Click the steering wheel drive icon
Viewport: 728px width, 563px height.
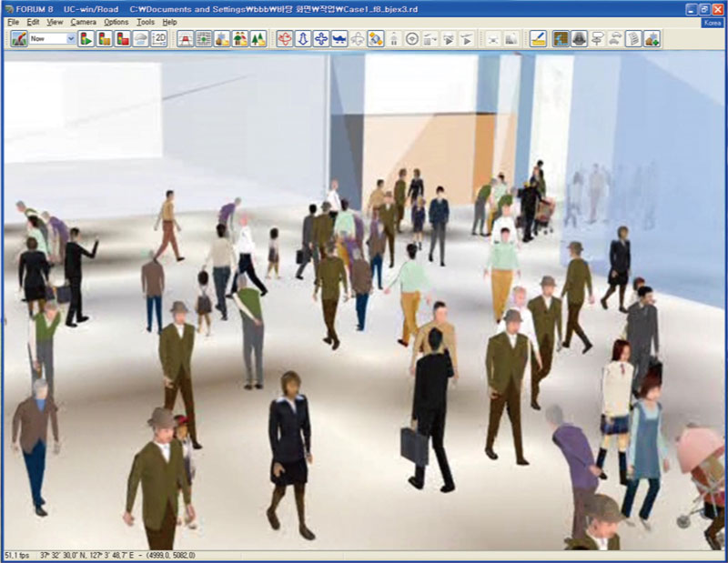click(412, 39)
